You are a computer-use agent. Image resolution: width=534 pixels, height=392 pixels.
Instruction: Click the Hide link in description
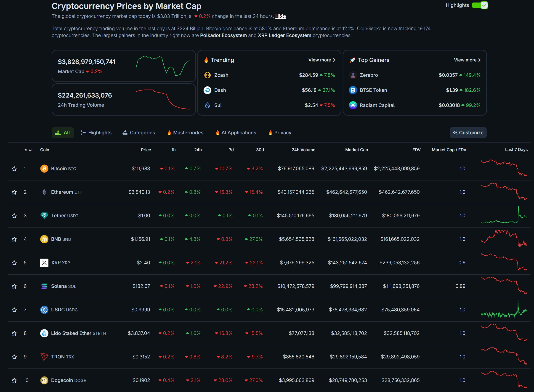[280, 16]
